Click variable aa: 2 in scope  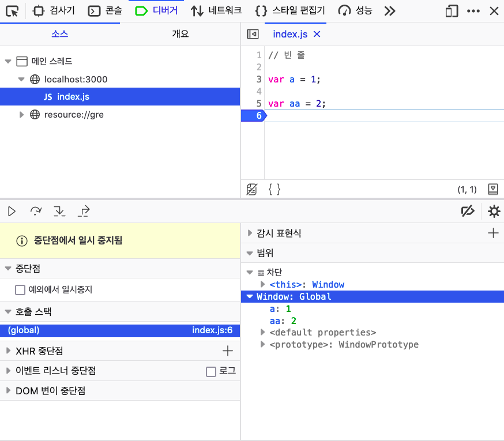click(x=283, y=321)
